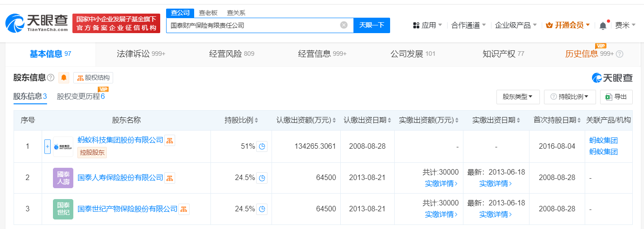This screenshot has height=229, width=644.
Task: Click the 导出 export button
Action: 616,97
